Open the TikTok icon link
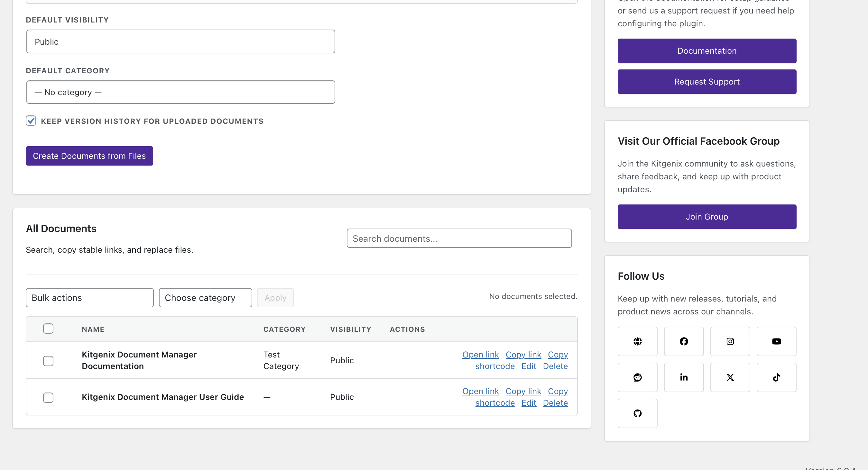 pos(776,377)
